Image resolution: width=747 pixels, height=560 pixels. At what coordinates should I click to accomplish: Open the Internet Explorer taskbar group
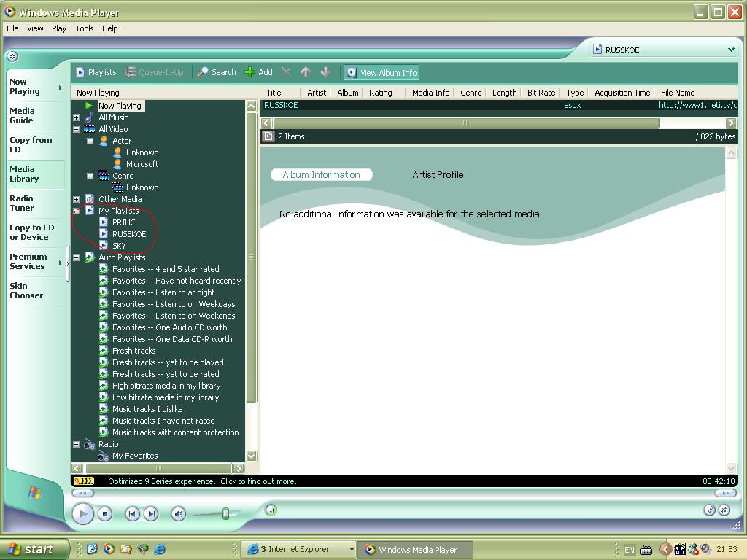point(300,550)
